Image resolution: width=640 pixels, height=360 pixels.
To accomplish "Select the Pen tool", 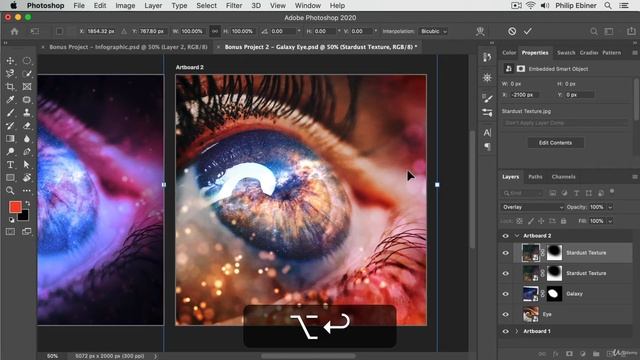I will [27, 151].
